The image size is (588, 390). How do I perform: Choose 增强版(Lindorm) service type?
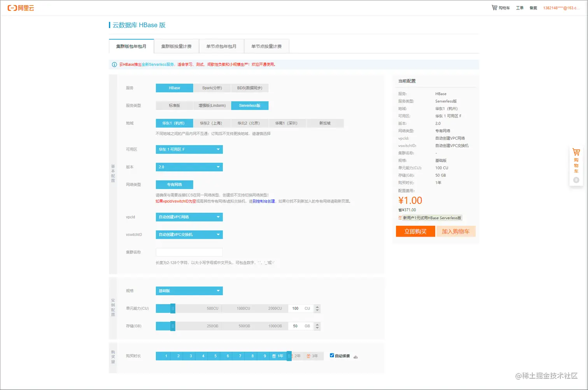[212, 105]
